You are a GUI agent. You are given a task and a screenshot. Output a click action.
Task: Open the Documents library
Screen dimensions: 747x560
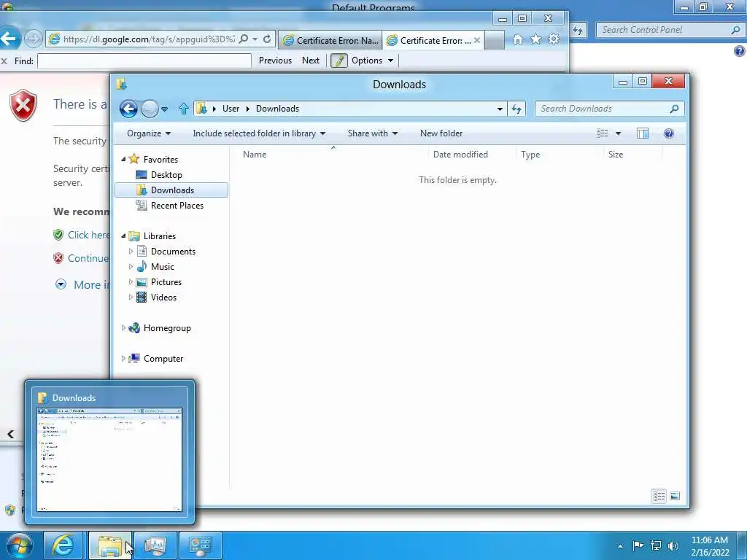coord(173,251)
